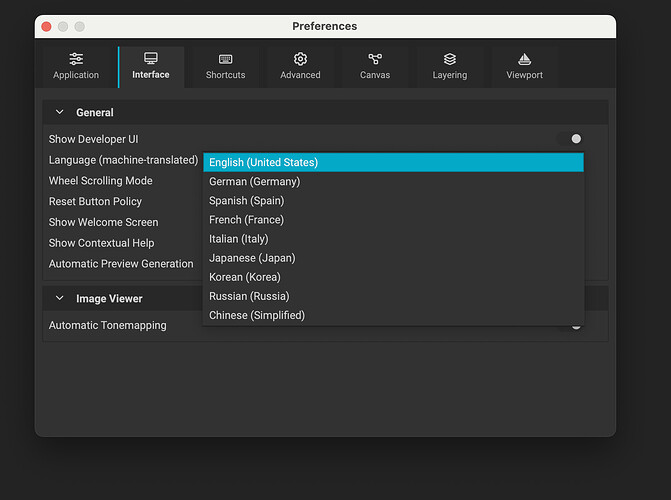Image resolution: width=671 pixels, height=500 pixels.
Task: Choose Japanese (Japan) from the list
Action: pos(252,258)
